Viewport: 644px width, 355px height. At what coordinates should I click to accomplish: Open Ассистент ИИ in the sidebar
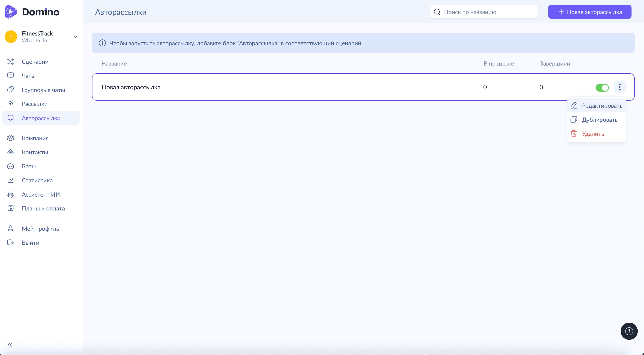point(41,194)
